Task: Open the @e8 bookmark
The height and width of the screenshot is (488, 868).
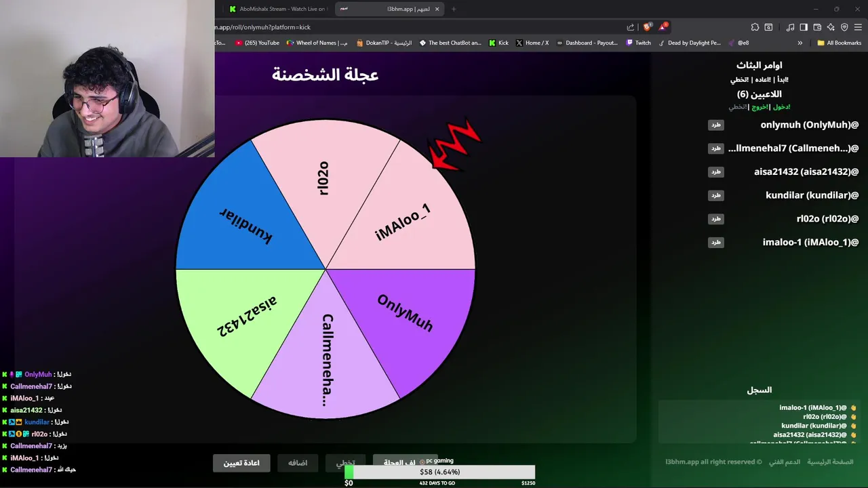Action: pyautogui.click(x=738, y=43)
